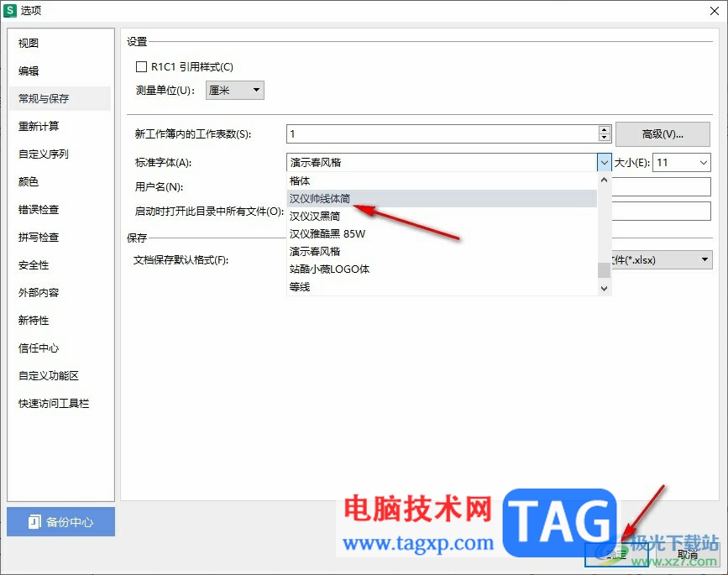Choose 汉仪帅线体简 from the font list
This screenshot has width=728, height=575.
[442, 199]
